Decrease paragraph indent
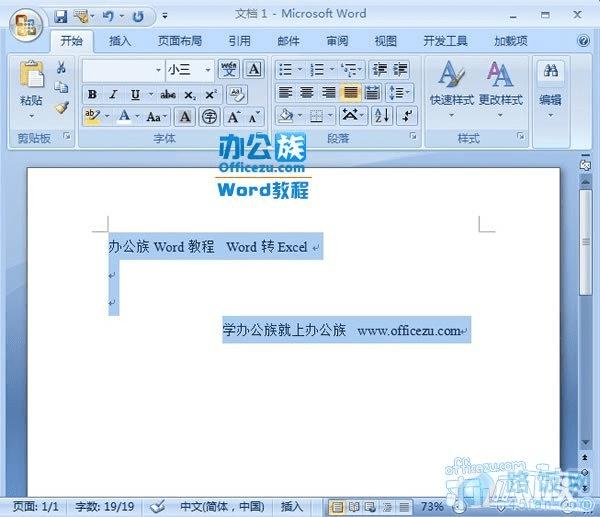 (x=380, y=70)
